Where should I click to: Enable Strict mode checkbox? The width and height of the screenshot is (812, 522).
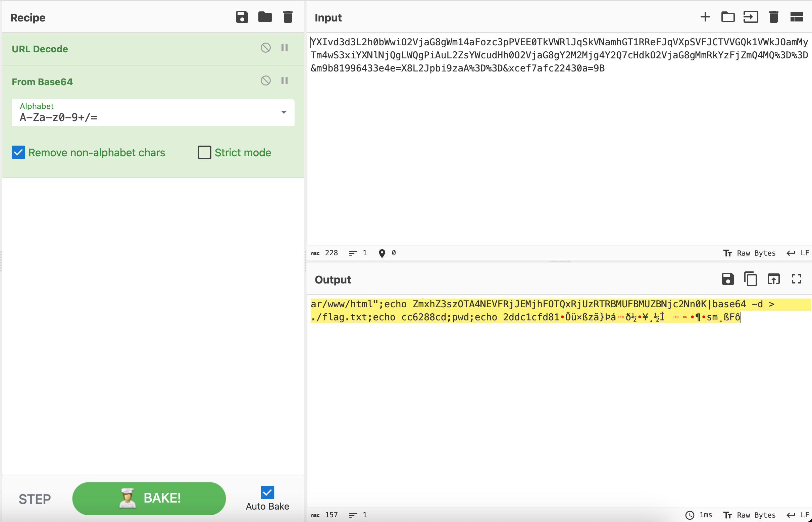click(x=205, y=153)
